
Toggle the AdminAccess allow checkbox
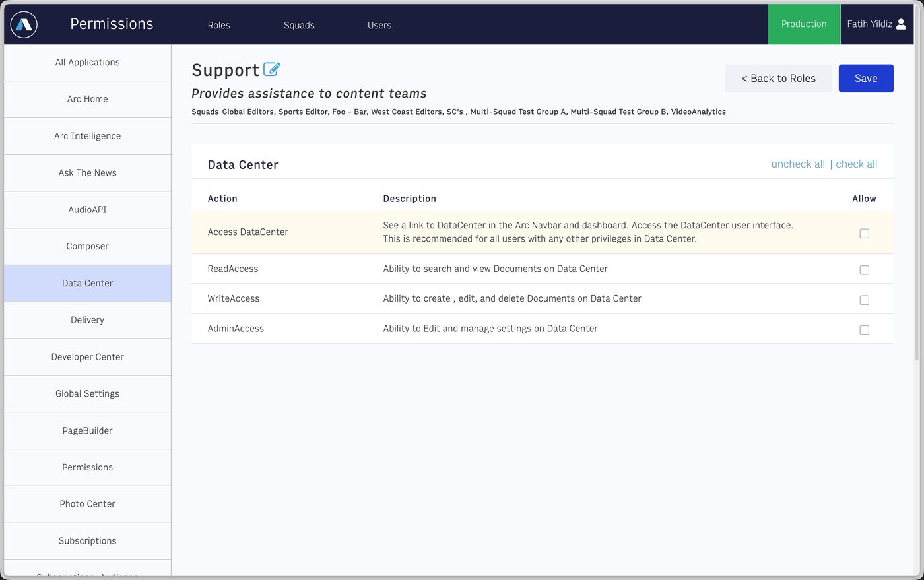(864, 330)
